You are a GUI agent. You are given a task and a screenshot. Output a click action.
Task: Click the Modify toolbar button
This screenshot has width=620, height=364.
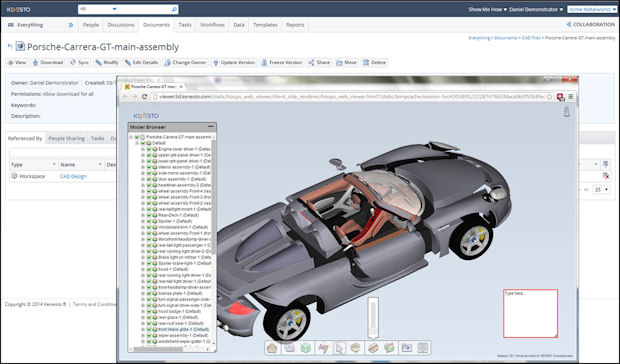107,62
